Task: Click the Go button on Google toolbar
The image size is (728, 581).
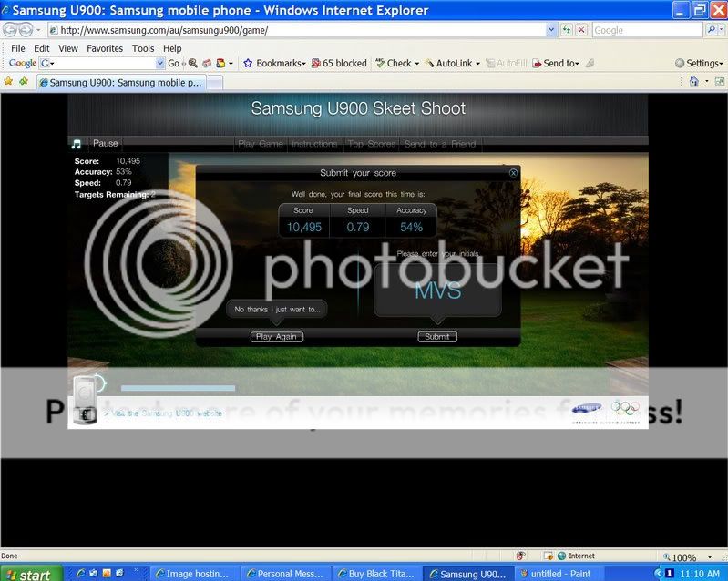Action: click(x=173, y=63)
